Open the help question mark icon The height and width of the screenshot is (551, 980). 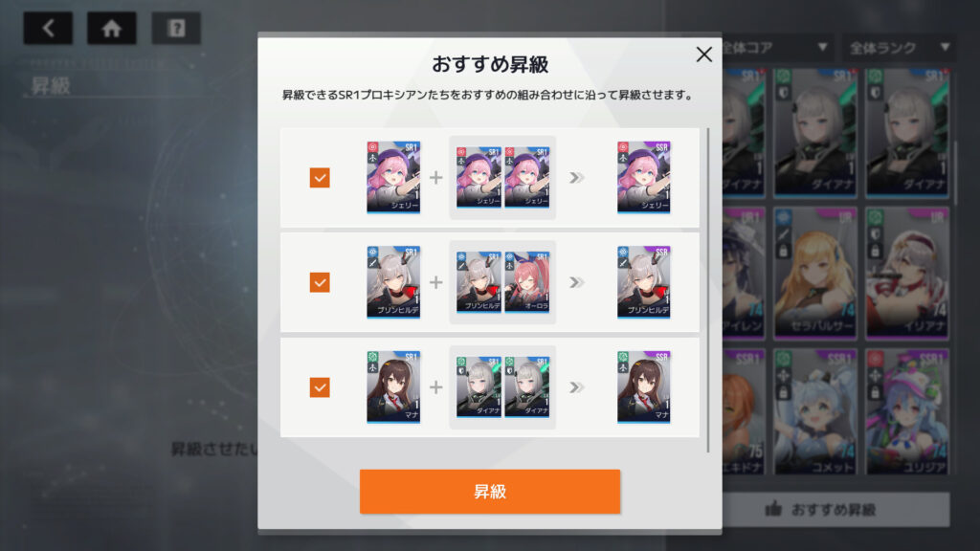pyautogui.click(x=176, y=28)
